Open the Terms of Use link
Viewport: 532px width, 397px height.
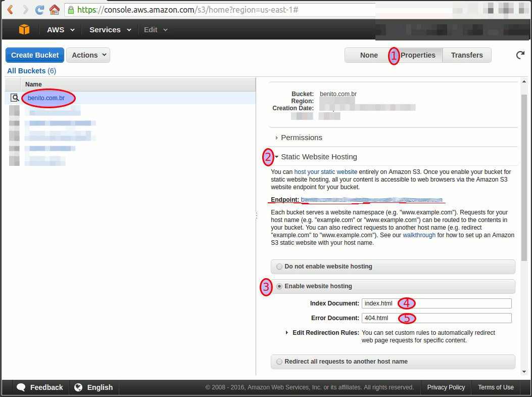[496, 387]
